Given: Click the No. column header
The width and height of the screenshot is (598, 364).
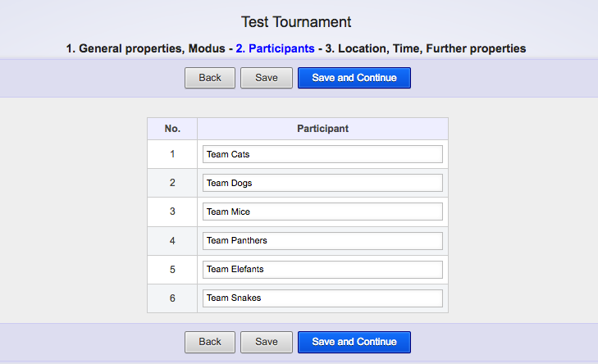Looking at the screenshot, I should pos(172,129).
